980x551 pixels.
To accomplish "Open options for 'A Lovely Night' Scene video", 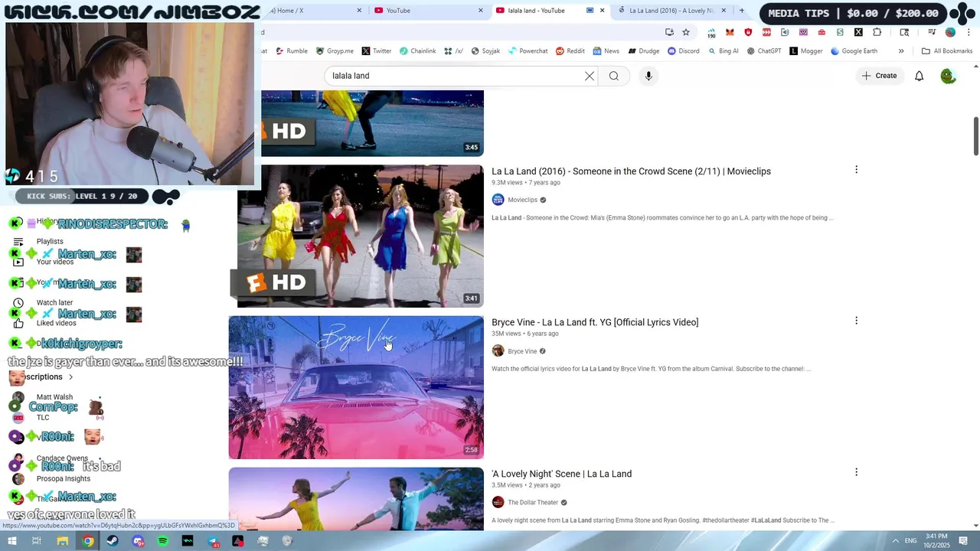I will coord(856,472).
